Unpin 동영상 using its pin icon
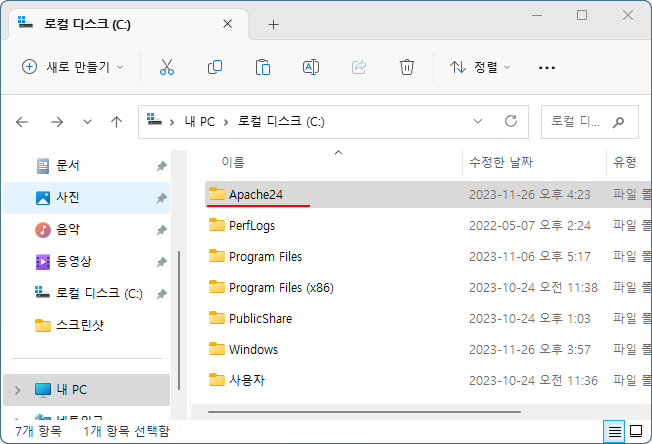652x444 pixels. pos(161,262)
